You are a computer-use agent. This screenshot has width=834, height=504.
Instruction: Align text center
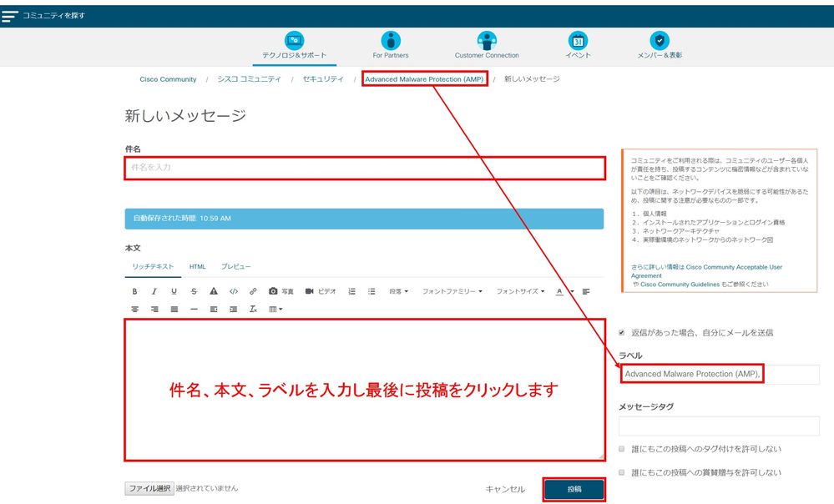click(x=134, y=309)
